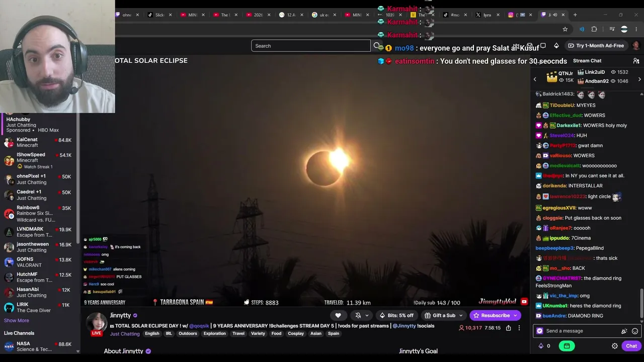Show next gift leaderboard with right chevron
Image resolution: width=644 pixels, height=362 pixels.
(x=639, y=79)
